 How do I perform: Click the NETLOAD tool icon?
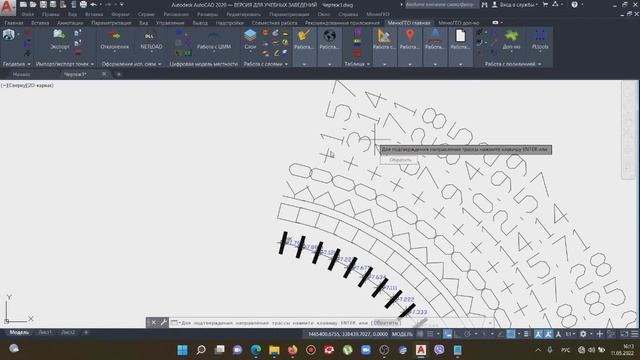[151, 36]
